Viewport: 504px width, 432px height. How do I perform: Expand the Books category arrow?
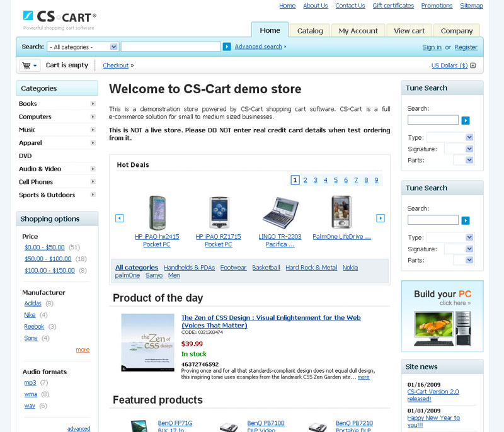point(93,104)
